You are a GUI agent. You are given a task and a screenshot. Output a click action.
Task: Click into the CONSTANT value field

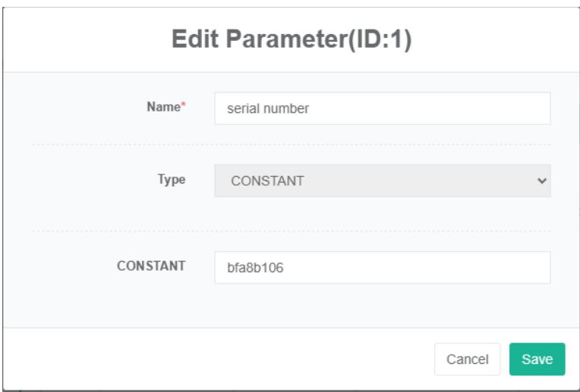(382, 268)
